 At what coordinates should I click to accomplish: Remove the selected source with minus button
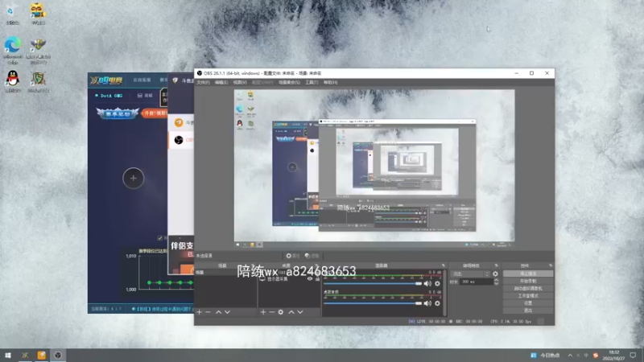click(x=272, y=312)
